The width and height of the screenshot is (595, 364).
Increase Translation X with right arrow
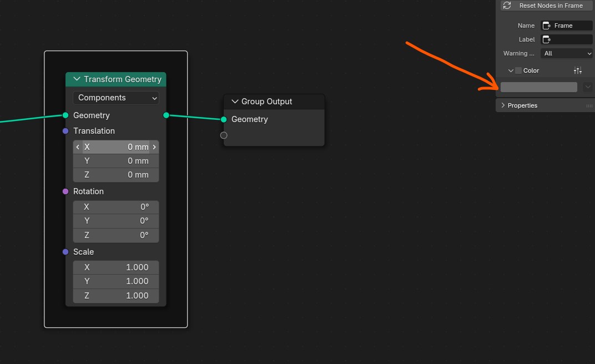click(154, 146)
